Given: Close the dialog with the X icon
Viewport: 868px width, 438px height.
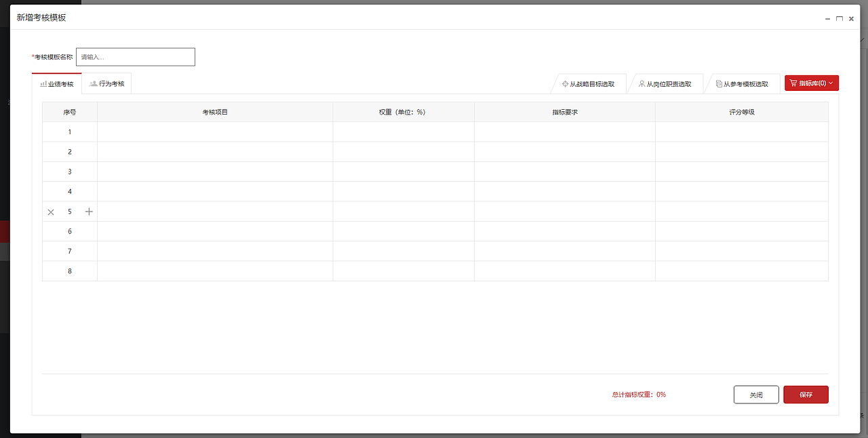Looking at the screenshot, I should click(851, 19).
